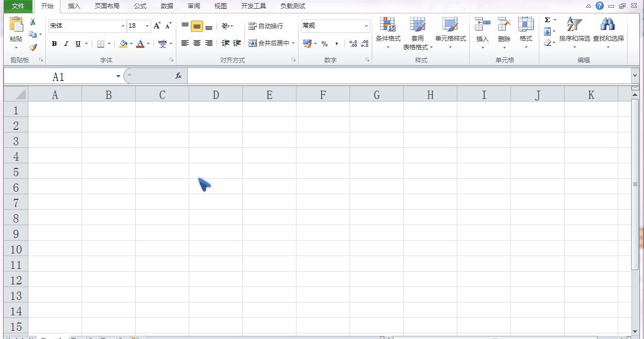Select the Format Painter brush
The height and width of the screenshot is (339, 644).
point(33,47)
